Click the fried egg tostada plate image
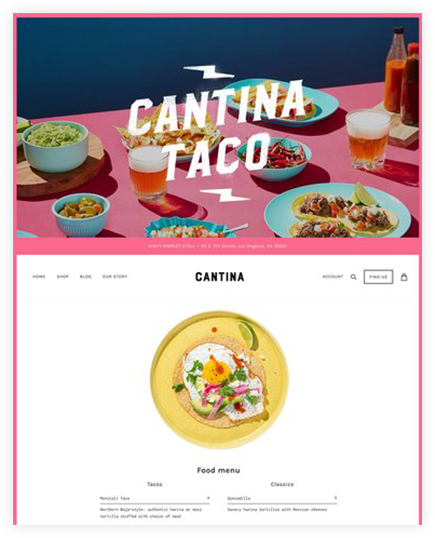The width and height of the screenshot is (435, 538). click(219, 380)
